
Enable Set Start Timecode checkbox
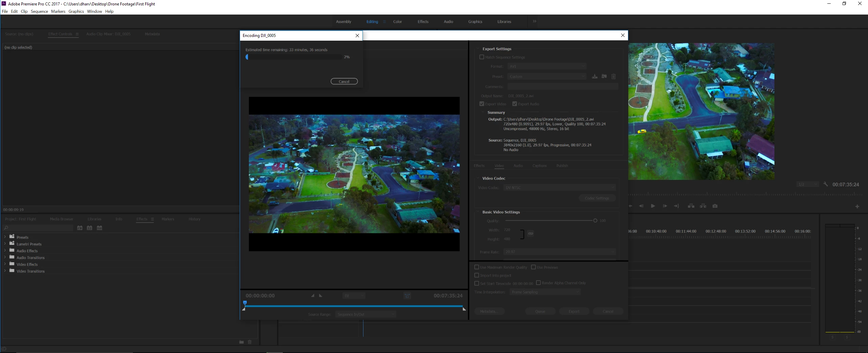click(x=476, y=283)
